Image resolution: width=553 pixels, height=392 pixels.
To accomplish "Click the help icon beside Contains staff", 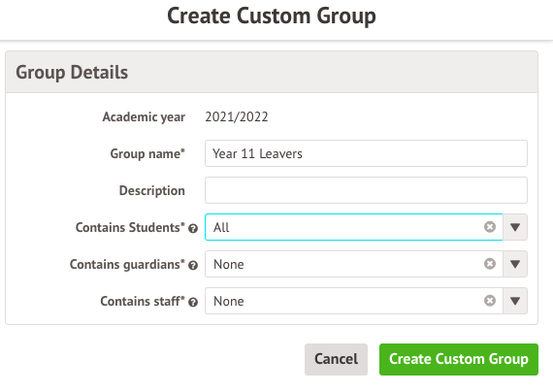I will pos(193,303).
